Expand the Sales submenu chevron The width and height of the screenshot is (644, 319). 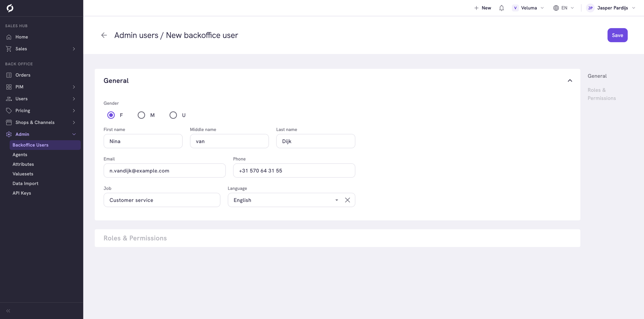tap(74, 49)
